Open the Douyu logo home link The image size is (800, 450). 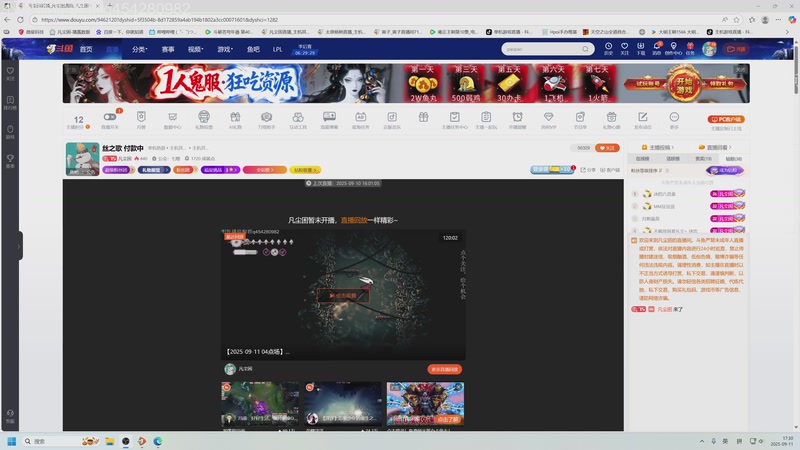pyautogui.click(x=60, y=49)
